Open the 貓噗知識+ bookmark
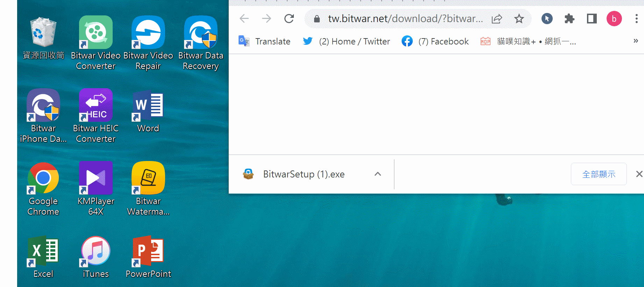 pos(528,41)
